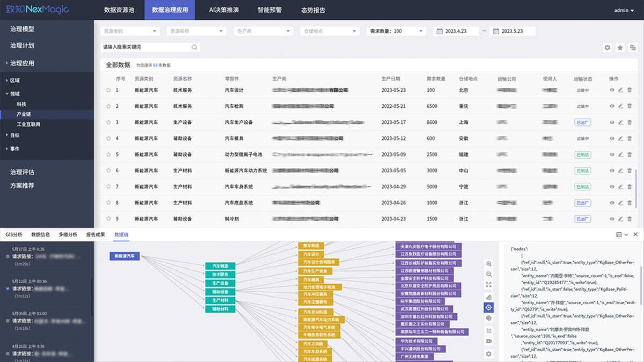Viewport: 644px width, 362px height.
Task: Click the 新能源汽车 root node in graph
Action: [x=125, y=256]
